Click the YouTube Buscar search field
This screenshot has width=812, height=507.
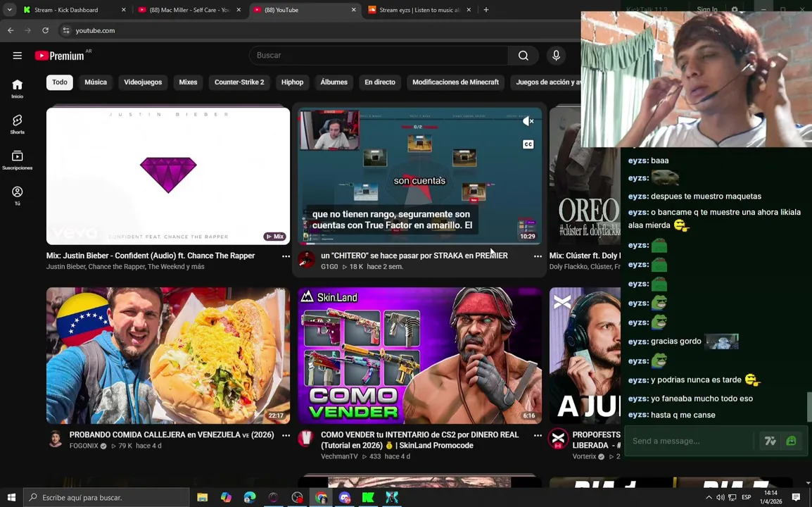[379, 56]
